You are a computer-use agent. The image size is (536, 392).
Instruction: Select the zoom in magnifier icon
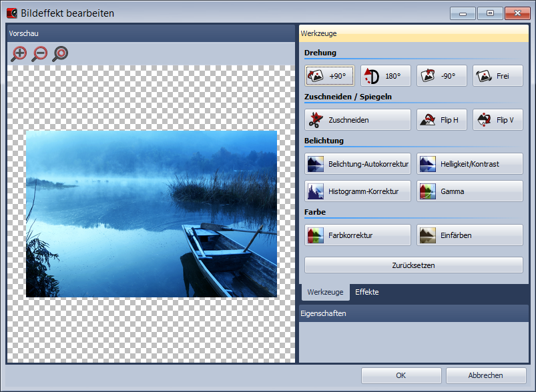pyautogui.click(x=18, y=54)
